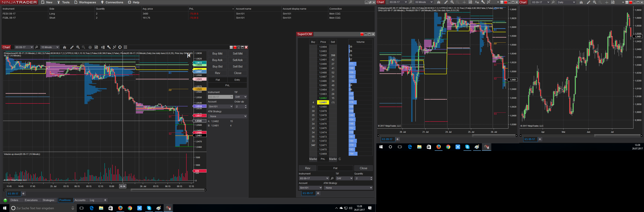Adjust Chart Trader Order qty stepper
The width and height of the screenshot is (644, 212).
[x=246, y=107]
